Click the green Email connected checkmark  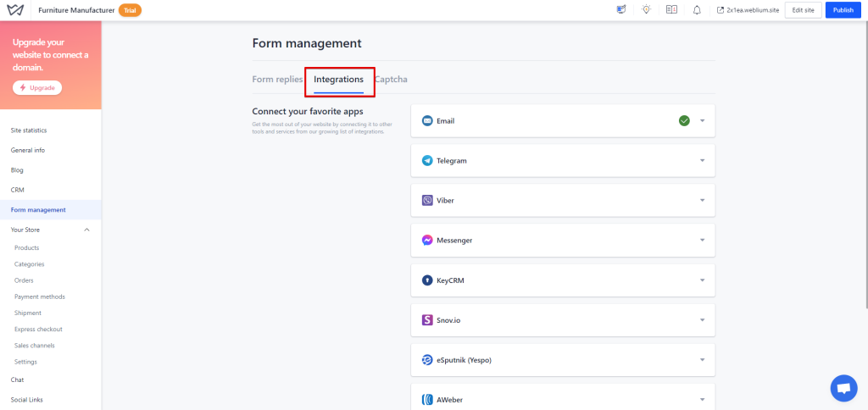coord(684,120)
